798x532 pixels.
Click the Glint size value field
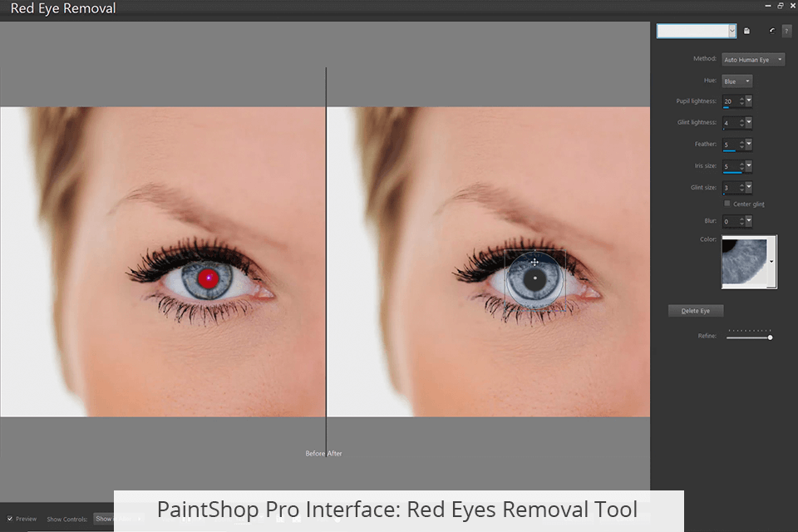pos(730,187)
